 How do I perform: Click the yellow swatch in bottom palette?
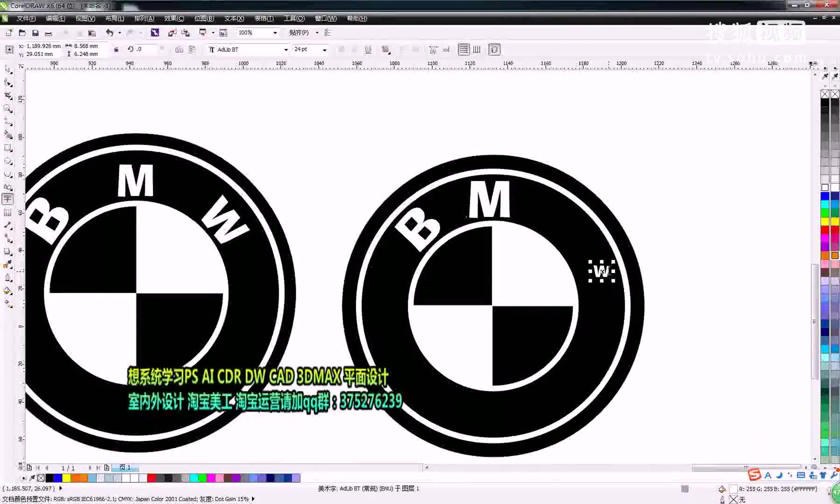pos(66,478)
